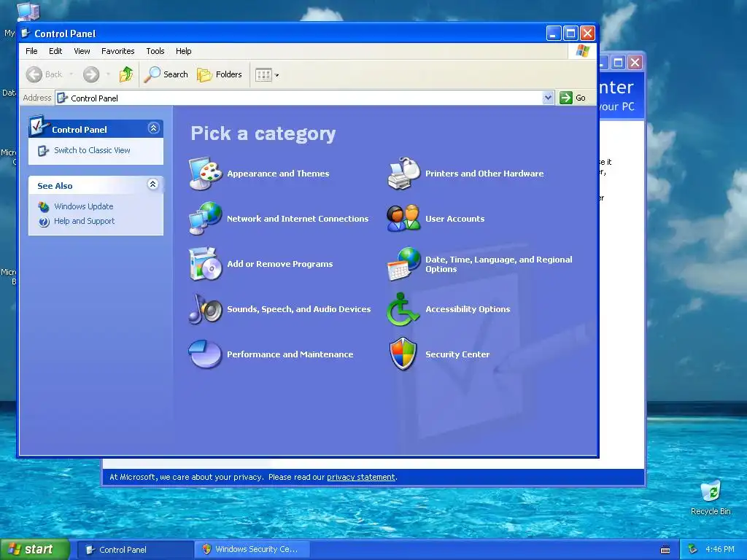Screen dimensions: 747x560
Task: Open the Tools menu
Action: [x=155, y=51]
